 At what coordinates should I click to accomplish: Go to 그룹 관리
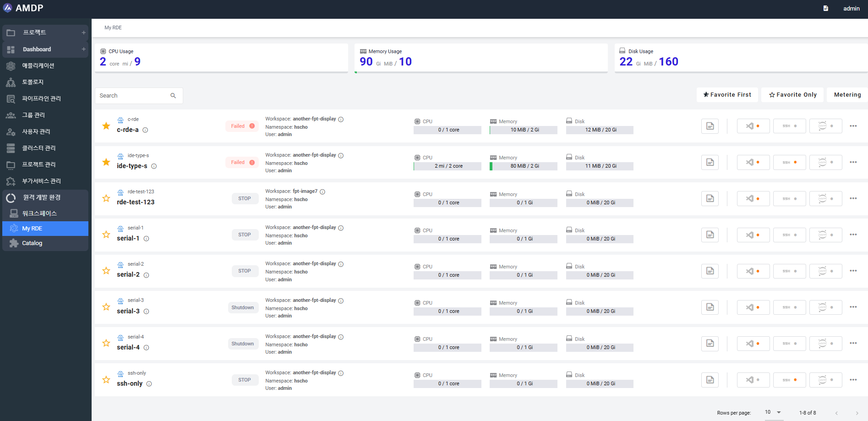[x=45, y=115]
